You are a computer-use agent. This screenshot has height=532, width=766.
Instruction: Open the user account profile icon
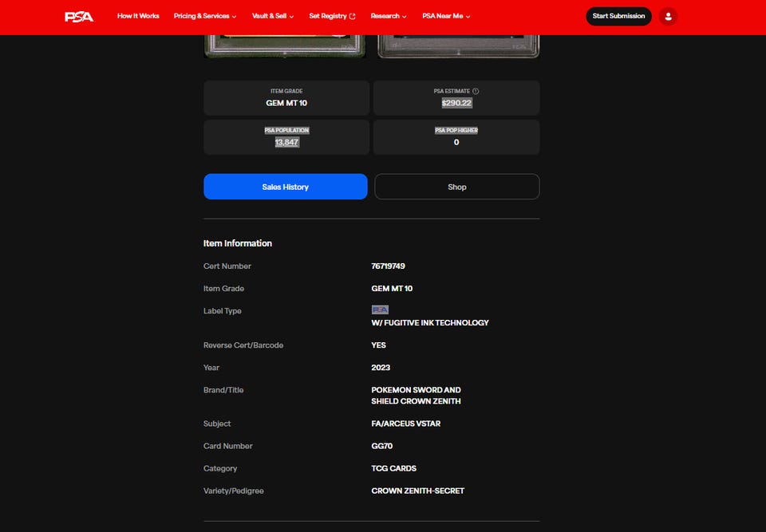(668, 16)
